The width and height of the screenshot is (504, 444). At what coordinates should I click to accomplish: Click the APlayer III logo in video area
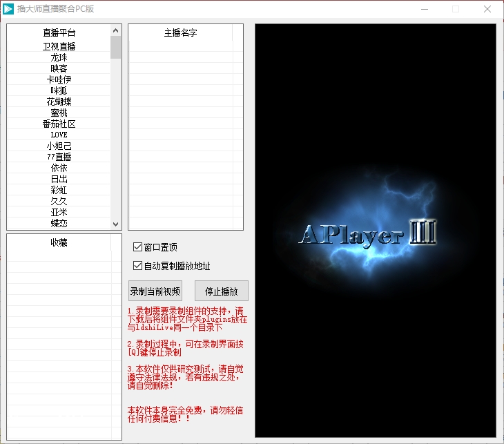(367, 235)
